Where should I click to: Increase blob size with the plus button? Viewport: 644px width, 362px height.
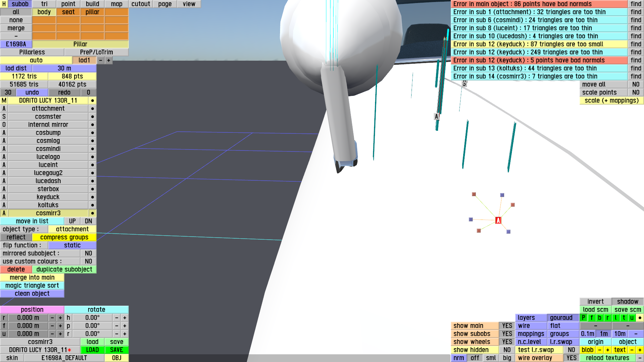(607, 350)
